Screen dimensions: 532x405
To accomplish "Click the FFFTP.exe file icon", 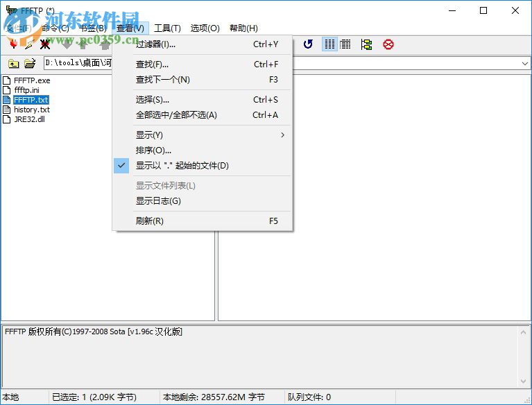I will coord(7,80).
